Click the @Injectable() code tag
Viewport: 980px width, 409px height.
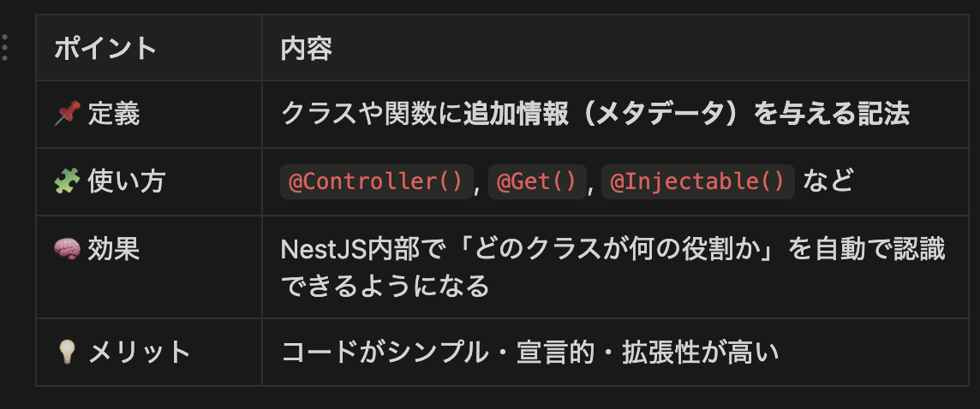[x=698, y=182]
